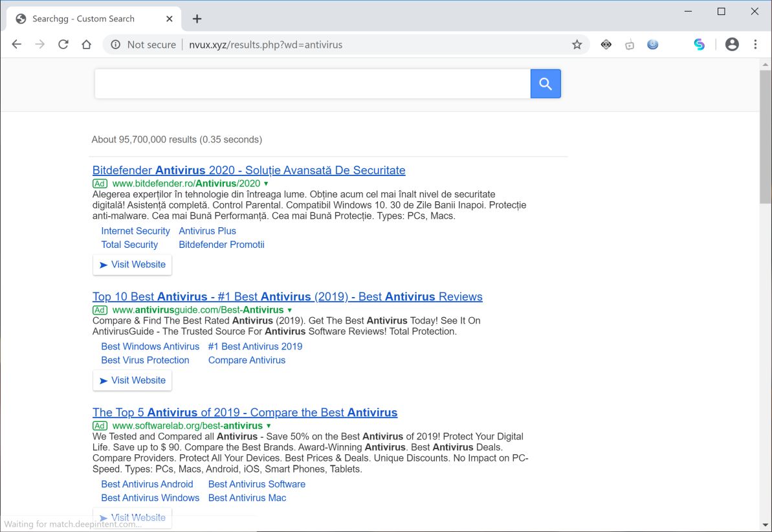This screenshot has height=532, width=772.
Task: Reload the current page
Action: 63,45
